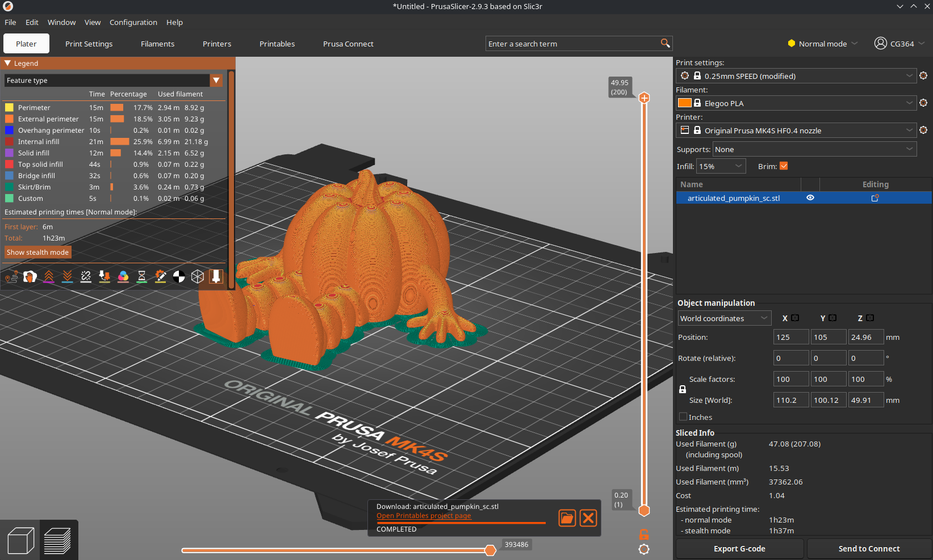This screenshot has width=933, height=560.
Task: Expand the Feature type legend dropdown
Action: pyautogui.click(x=216, y=81)
